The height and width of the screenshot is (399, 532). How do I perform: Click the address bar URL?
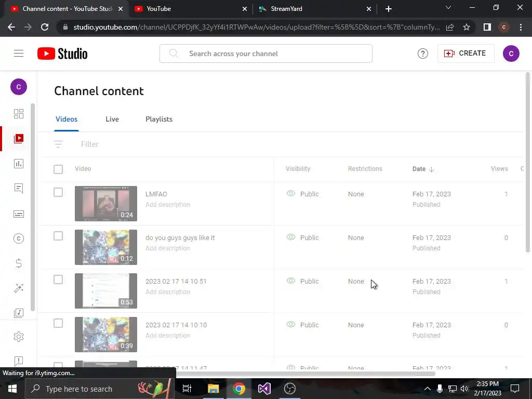[x=257, y=27]
